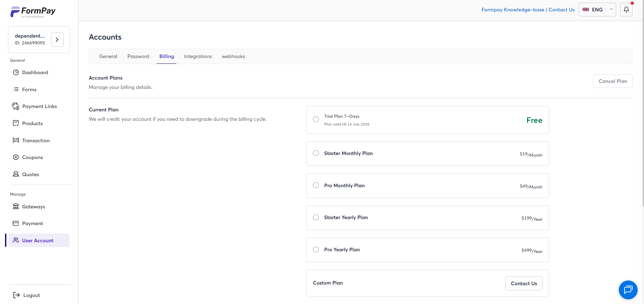Click Contact Us for Custom Plan

click(524, 284)
